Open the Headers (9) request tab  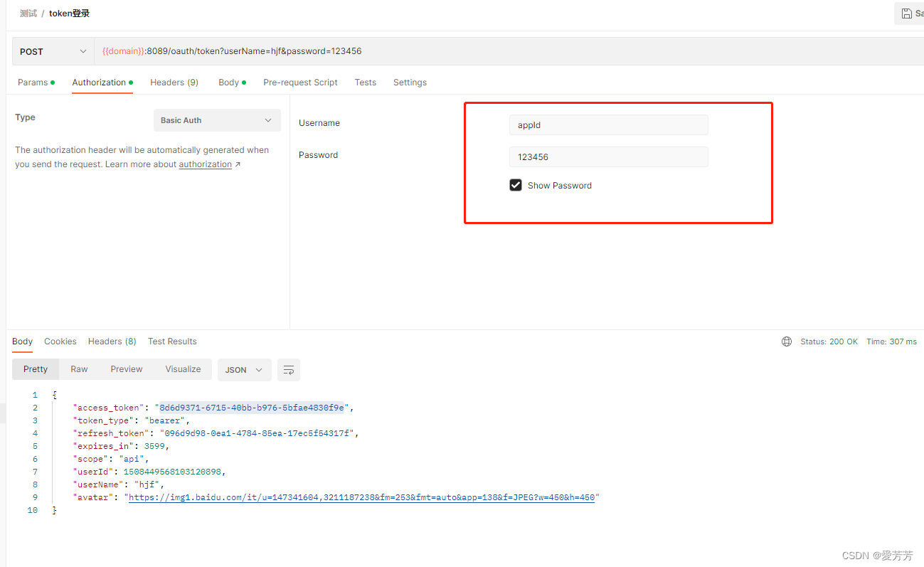[x=174, y=82]
